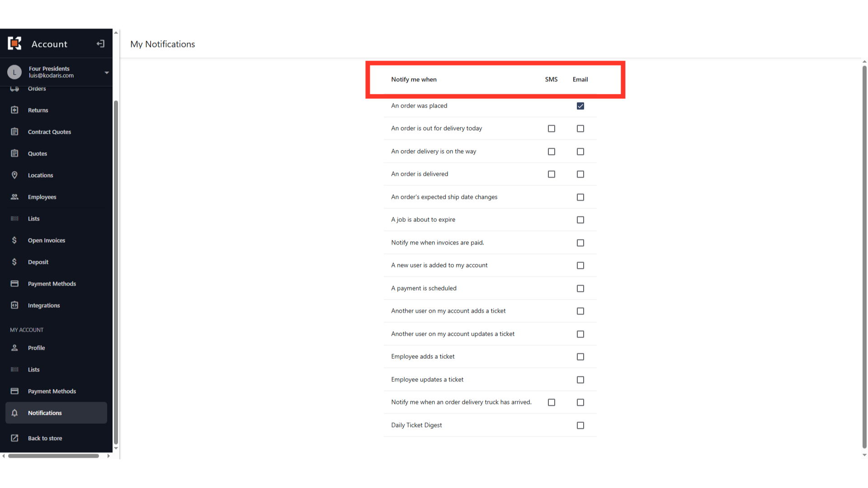Click the Locations pin icon
Viewport: 868px width, 488px height.
click(x=14, y=175)
